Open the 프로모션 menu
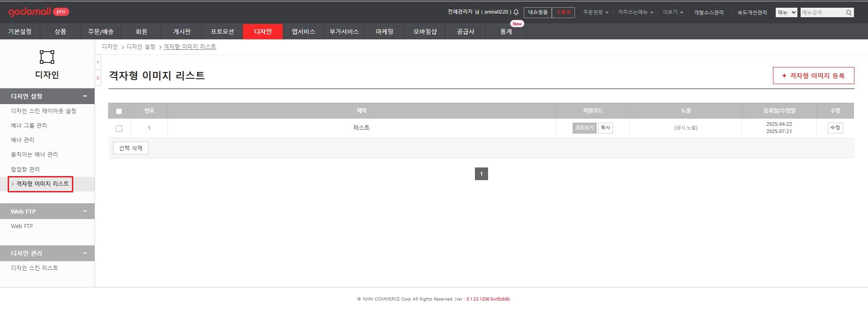 click(222, 32)
